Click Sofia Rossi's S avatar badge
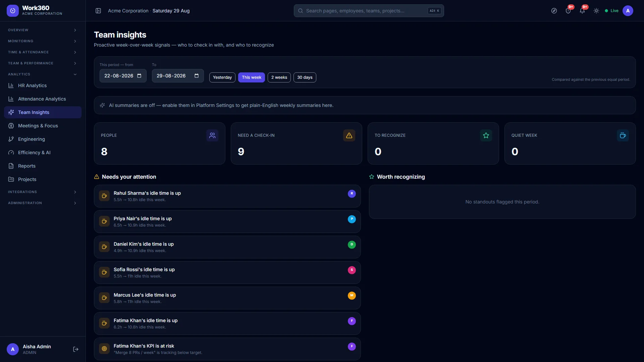 pyautogui.click(x=352, y=270)
